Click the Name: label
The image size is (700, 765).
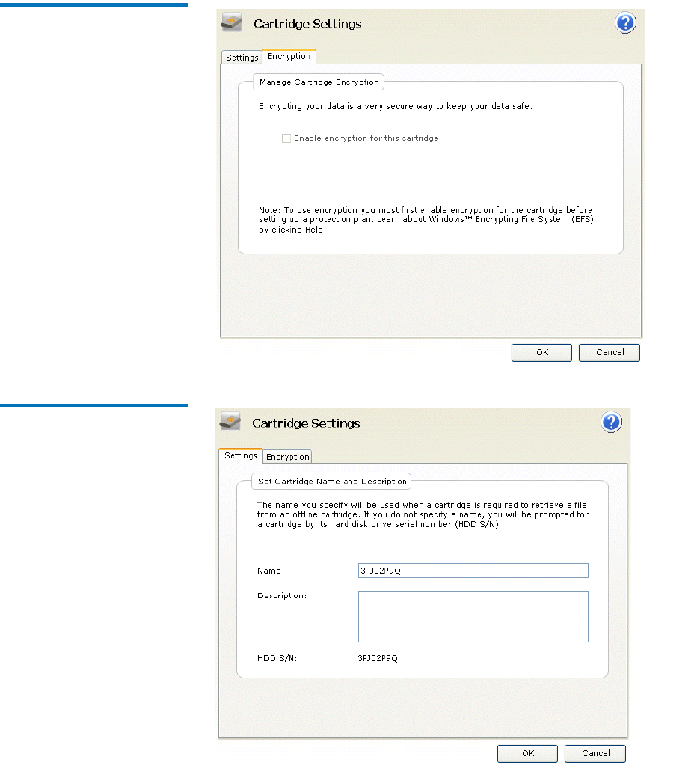(x=271, y=571)
